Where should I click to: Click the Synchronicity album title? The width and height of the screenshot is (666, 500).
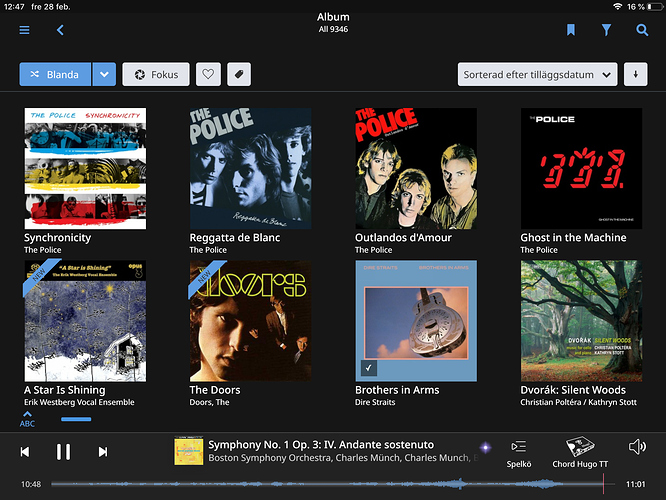pos(57,238)
